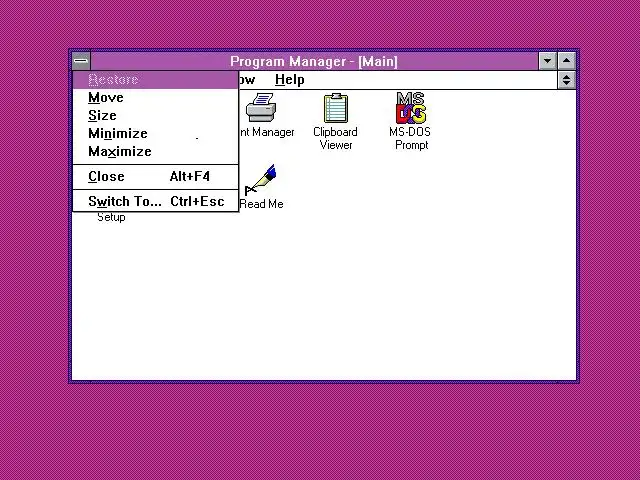Click the Print Manager label text
Screen dimensions: 640x480
[x=266, y=132]
